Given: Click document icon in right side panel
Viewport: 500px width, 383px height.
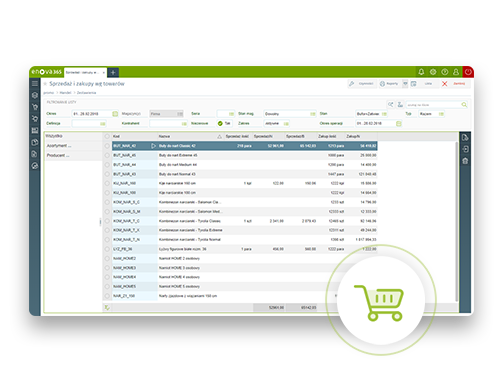Looking at the screenshot, I should tap(465, 137).
